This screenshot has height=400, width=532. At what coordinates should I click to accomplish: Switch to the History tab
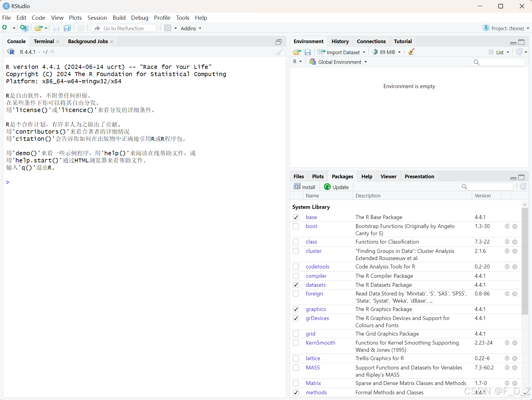click(x=340, y=41)
